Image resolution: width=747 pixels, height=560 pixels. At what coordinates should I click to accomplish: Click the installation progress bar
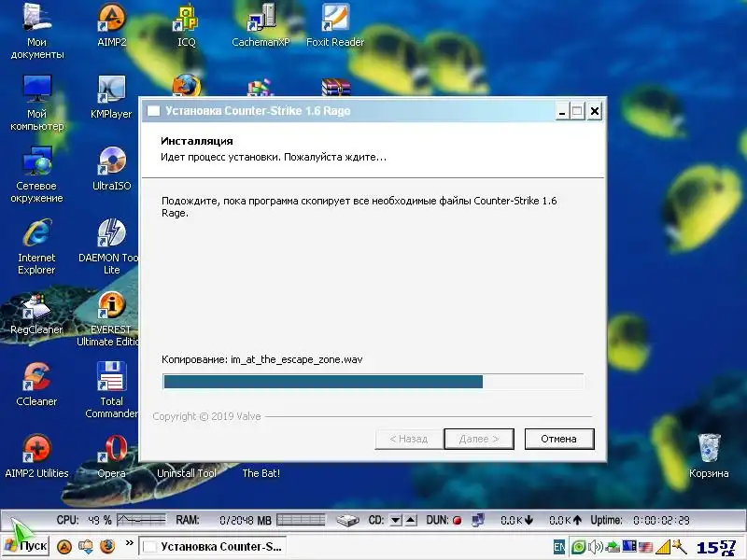[373, 382]
